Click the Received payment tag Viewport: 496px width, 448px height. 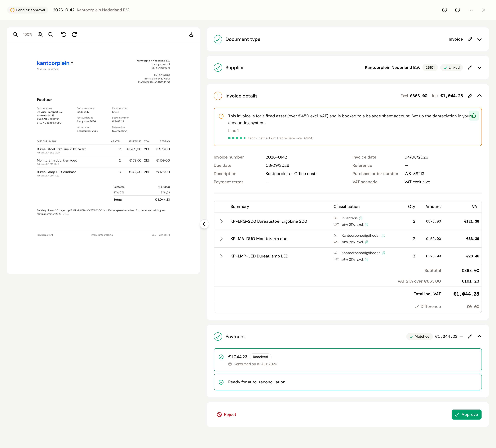[260, 357]
